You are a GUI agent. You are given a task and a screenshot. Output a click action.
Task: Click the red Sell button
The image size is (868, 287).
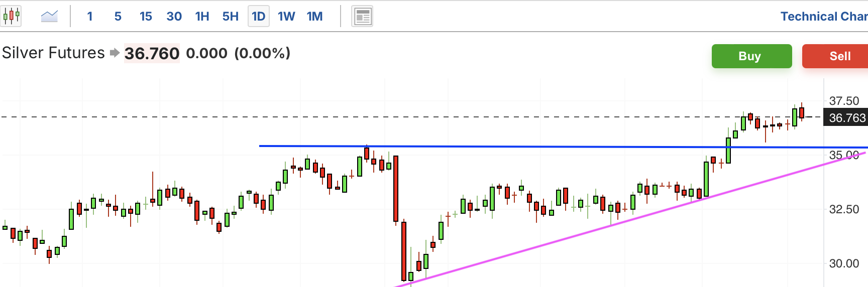point(835,56)
